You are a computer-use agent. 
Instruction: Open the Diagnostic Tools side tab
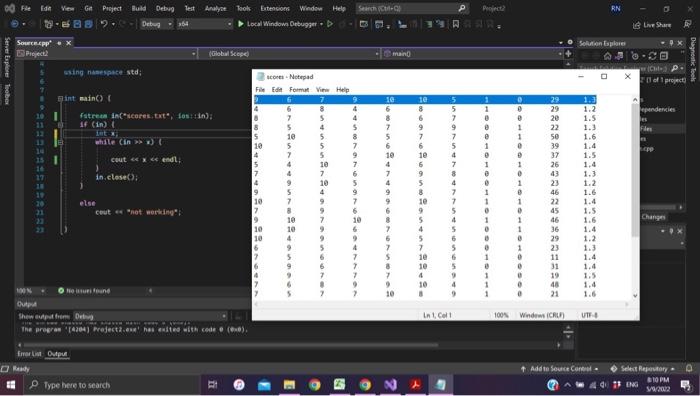coord(693,59)
